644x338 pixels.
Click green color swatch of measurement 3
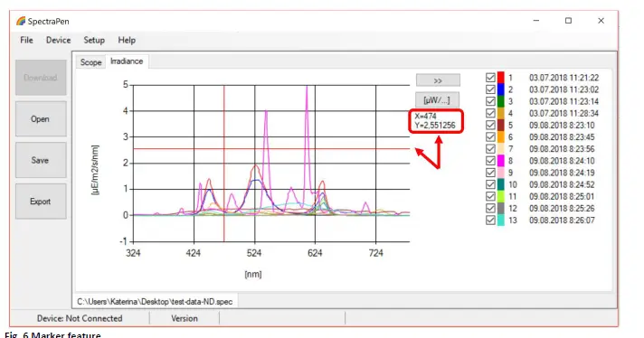(x=501, y=101)
